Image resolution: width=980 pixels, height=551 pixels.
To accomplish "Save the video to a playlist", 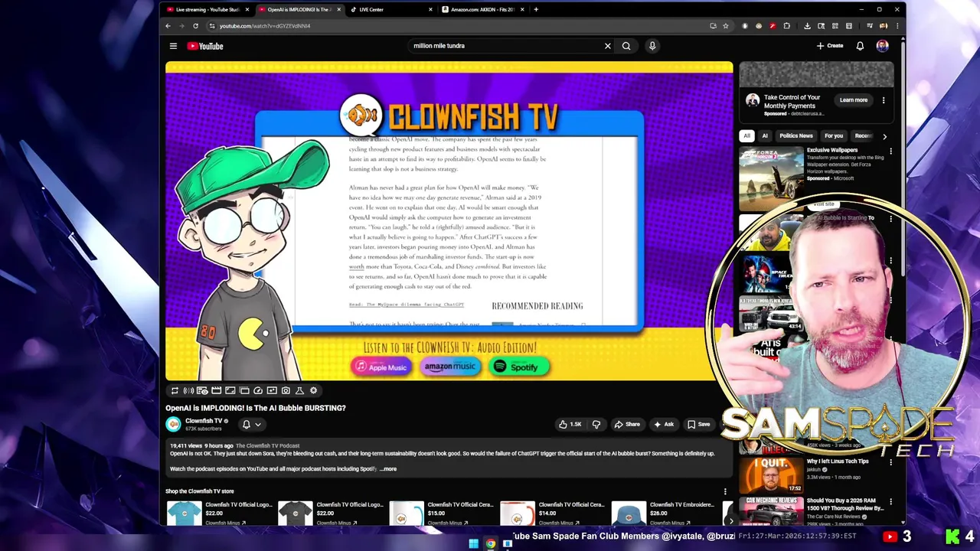I will pyautogui.click(x=698, y=424).
